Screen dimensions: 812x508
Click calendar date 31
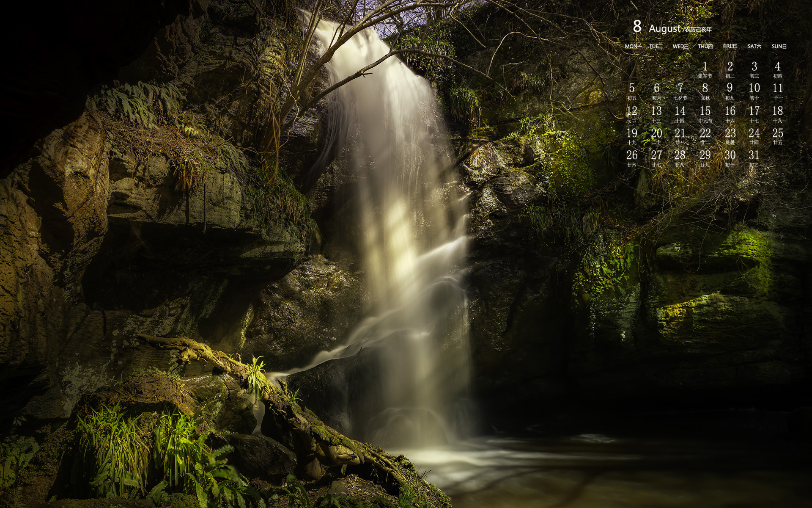[754, 155]
